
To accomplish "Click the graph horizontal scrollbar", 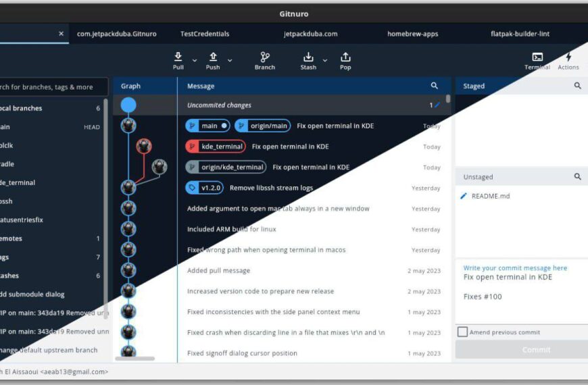I will tap(135, 359).
